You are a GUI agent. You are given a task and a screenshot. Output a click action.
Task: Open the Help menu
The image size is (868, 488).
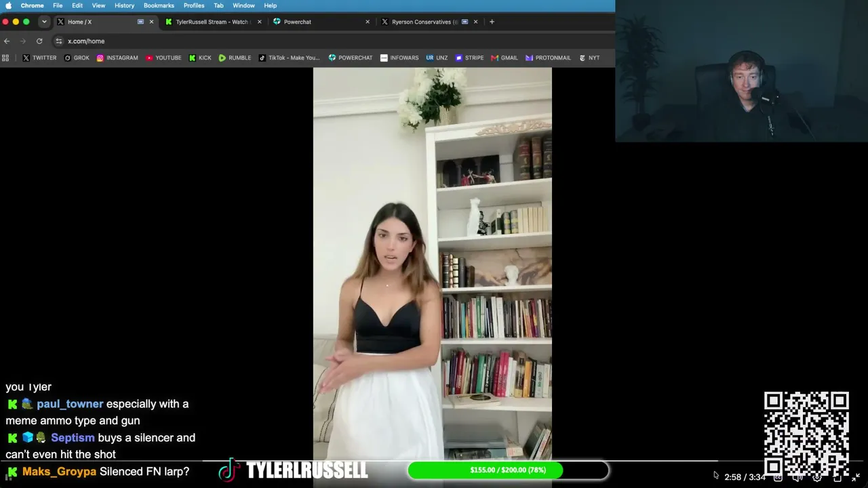[271, 5]
